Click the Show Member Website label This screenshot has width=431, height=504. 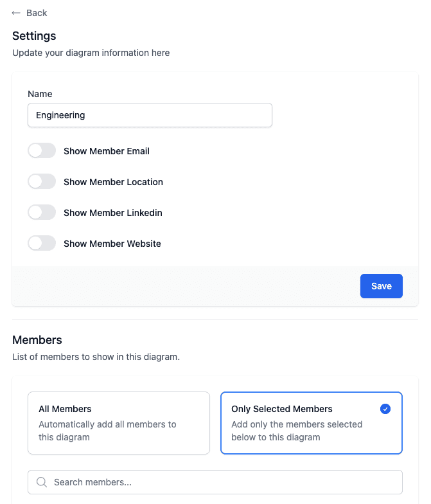tap(112, 244)
